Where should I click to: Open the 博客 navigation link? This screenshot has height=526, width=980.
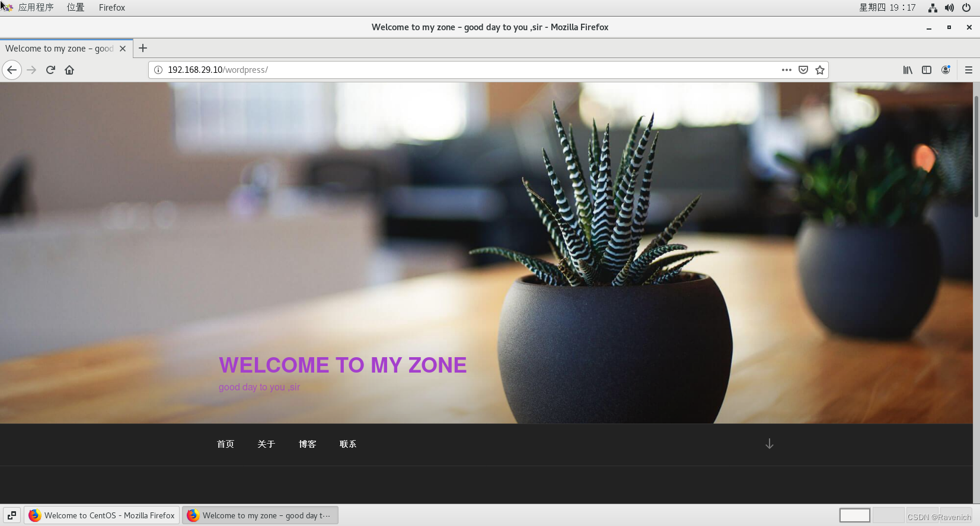coord(307,444)
